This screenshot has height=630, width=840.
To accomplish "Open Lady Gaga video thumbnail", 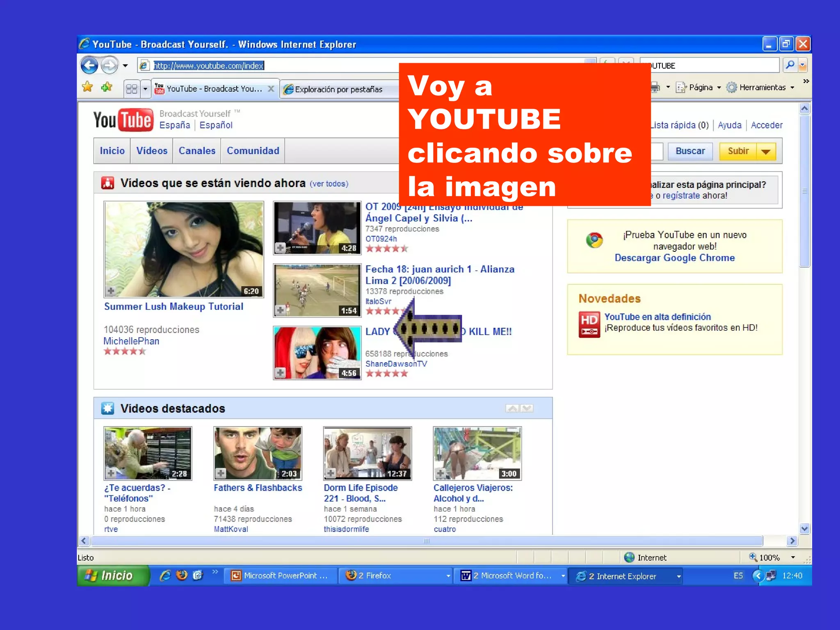I will click(317, 353).
